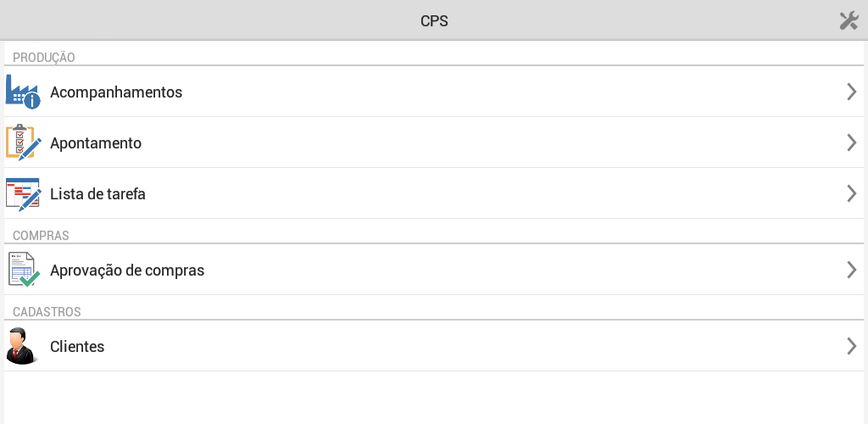The height and width of the screenshot is (424, 868).
Task: Tap the chevron beside Aprovação de compras
Action: (x=852, y=271)
